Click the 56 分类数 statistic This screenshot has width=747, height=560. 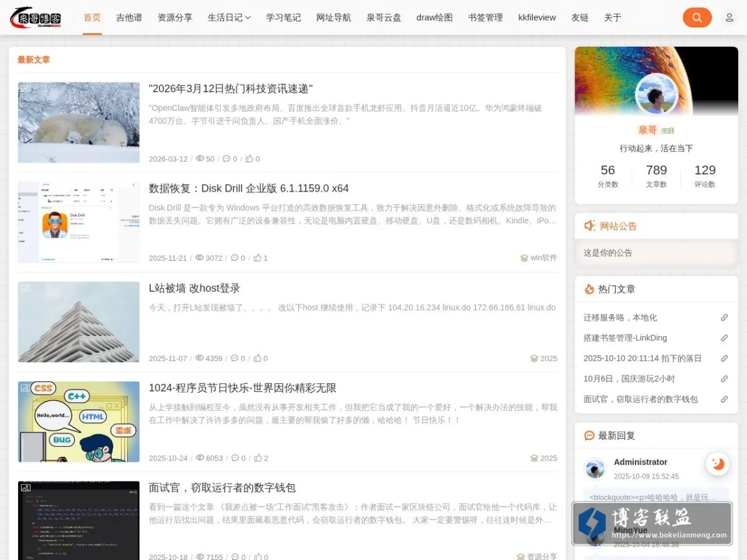coord(608,175)
